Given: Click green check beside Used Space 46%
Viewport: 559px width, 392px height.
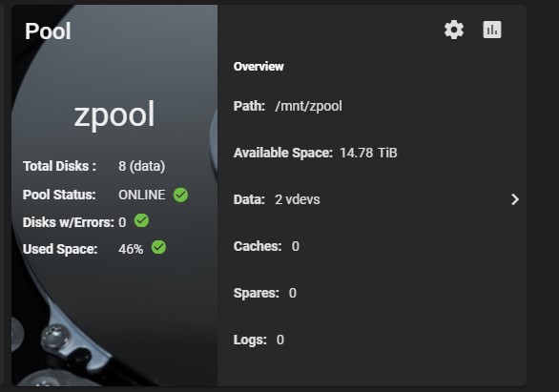Looking at the screenshot, I should [x=158, y=247].
